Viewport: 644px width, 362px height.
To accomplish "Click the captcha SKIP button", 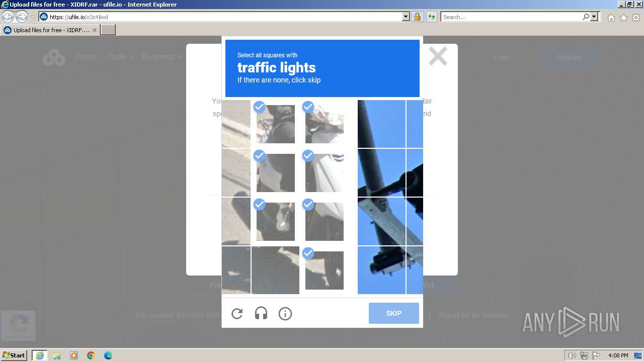I will (394, 313).
